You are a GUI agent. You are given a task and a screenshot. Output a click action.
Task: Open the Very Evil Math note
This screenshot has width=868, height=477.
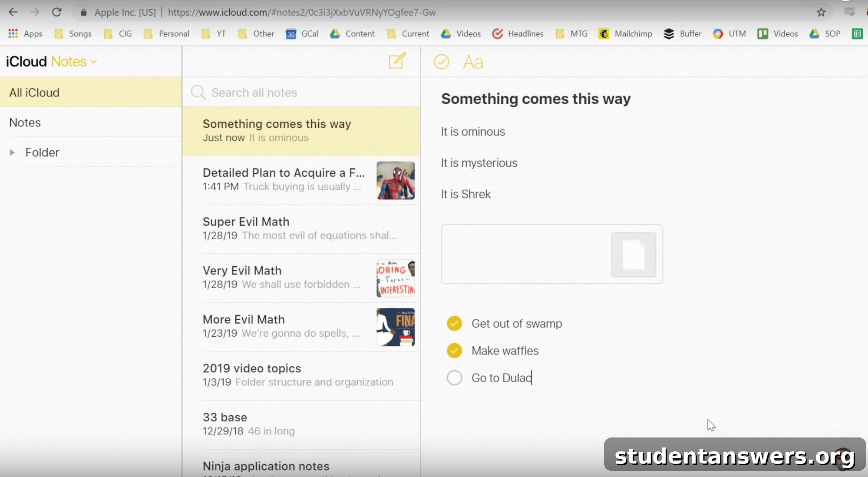(x=301, y=278)
